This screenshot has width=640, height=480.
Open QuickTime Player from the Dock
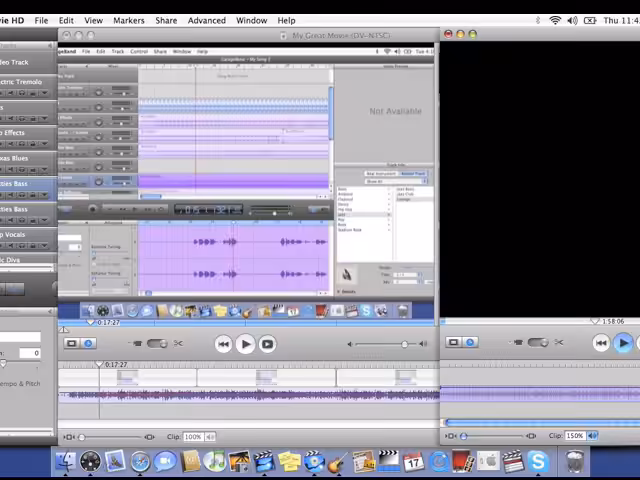click(439, 462)
